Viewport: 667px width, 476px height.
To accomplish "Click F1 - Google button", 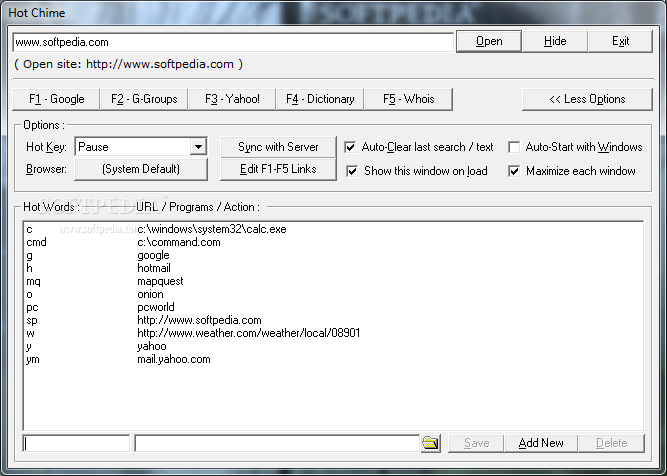I will pyautogui.click(x=57, y=99).
